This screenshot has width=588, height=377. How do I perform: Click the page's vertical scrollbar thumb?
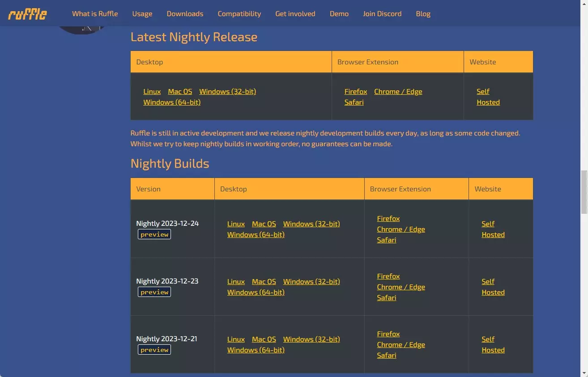click(x=584, y=192)
